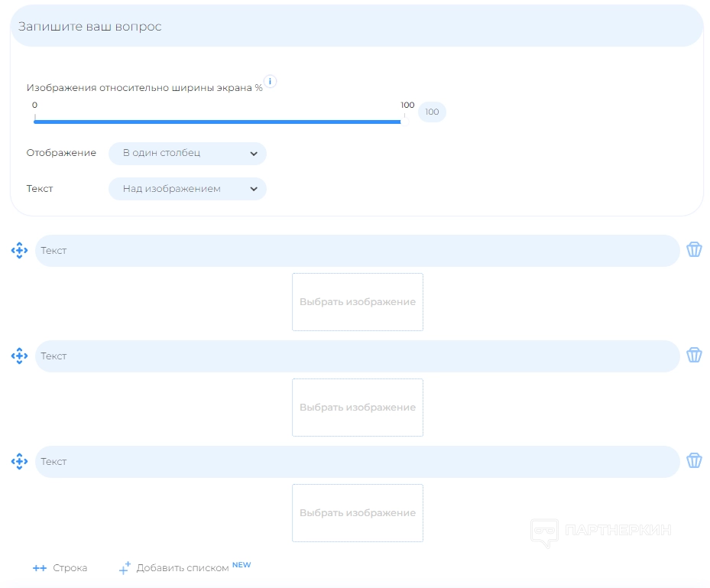Remove the second answer row via trash icon
The image size is (710, 588).
pyautogui.click(x=694, y=356)
